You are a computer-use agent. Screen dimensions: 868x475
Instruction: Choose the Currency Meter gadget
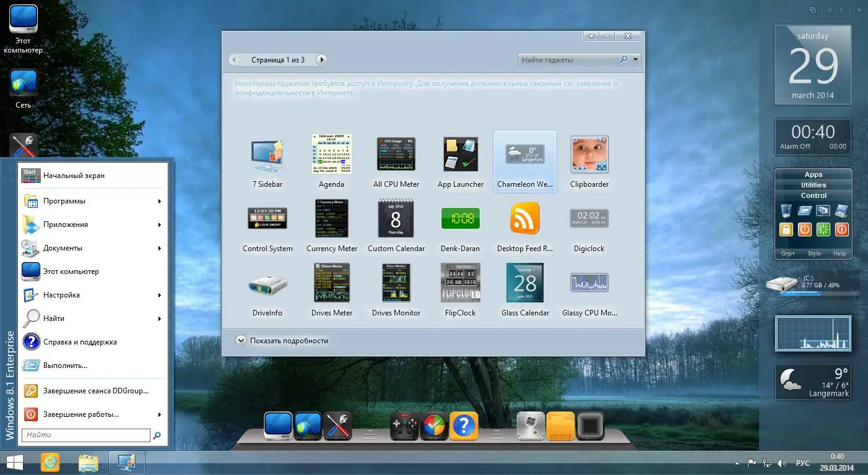click(x=332, y=218)
